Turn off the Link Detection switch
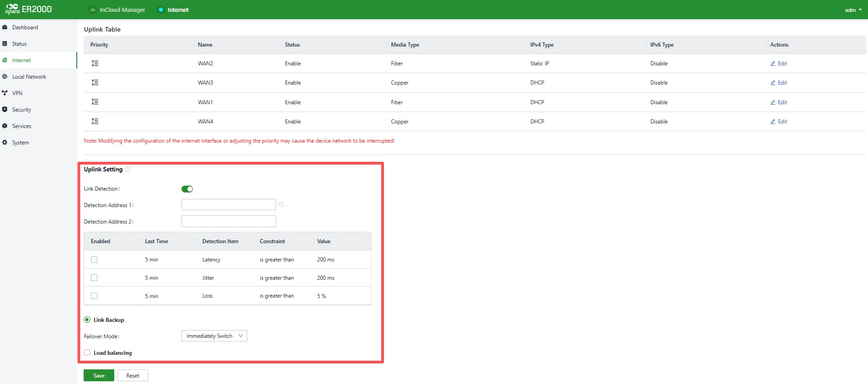The image size is (868, 384). [187, 189]
